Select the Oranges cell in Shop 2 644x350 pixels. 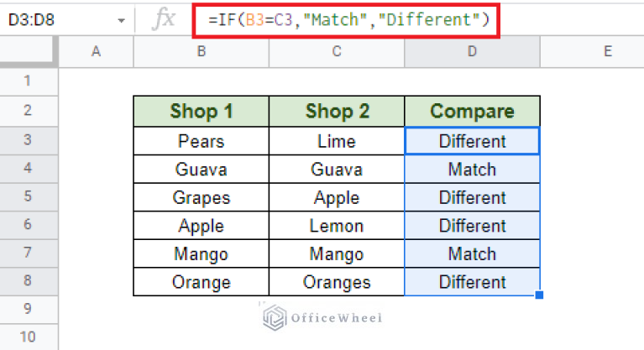click(337, 282)
